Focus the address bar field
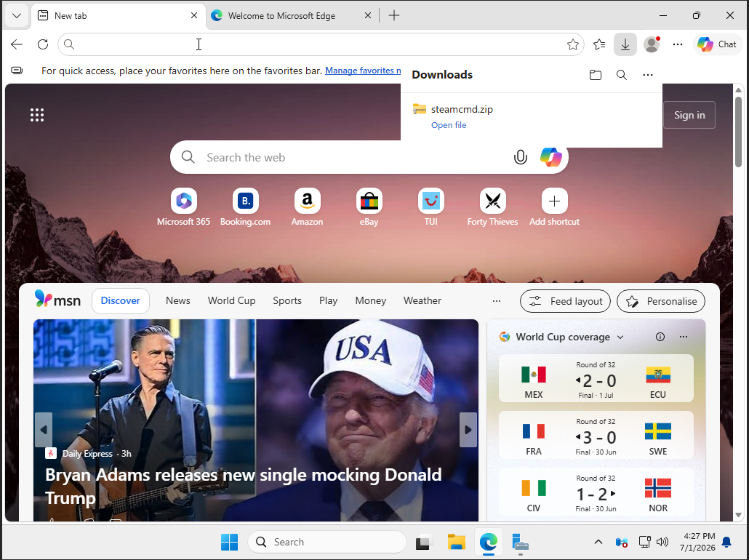The height and width of the screenshot is (560, 749). click(320, 44)
